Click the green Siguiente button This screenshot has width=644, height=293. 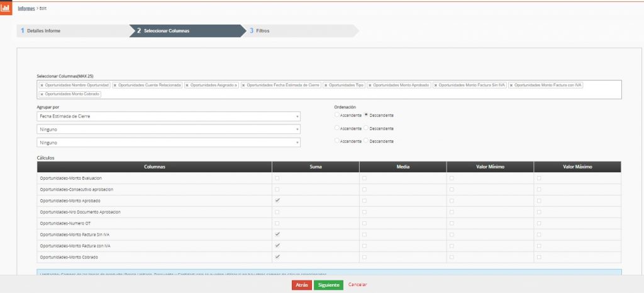328,285
